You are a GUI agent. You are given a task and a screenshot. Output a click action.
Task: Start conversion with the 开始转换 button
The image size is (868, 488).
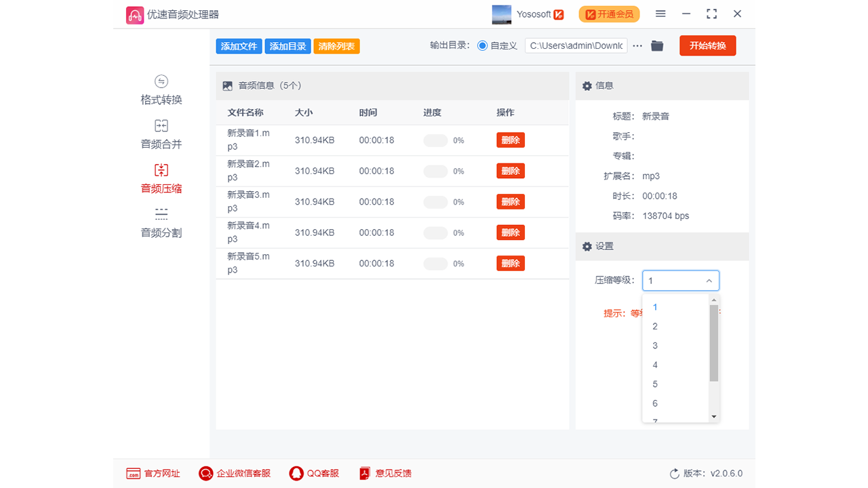pyautogui.click(x=707, y=45)
